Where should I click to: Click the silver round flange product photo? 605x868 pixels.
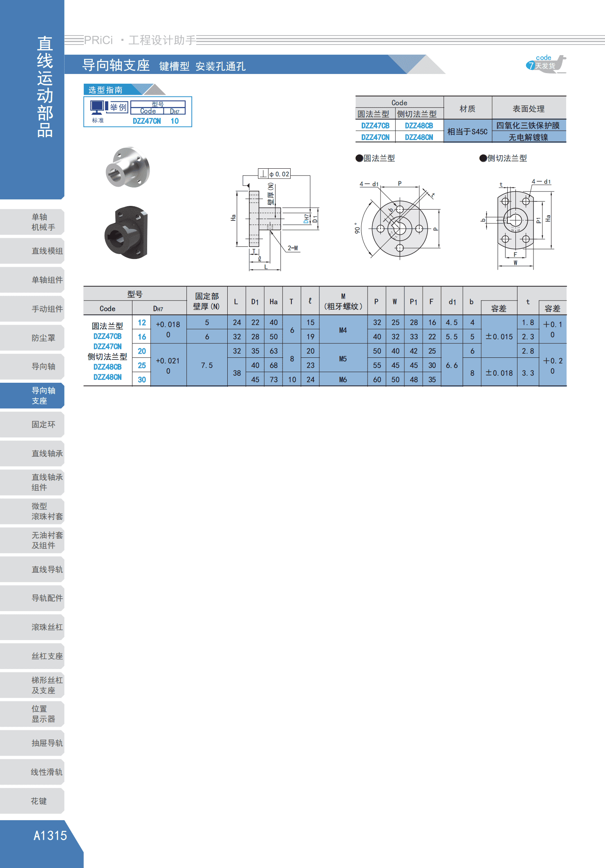tap(128, 167)
